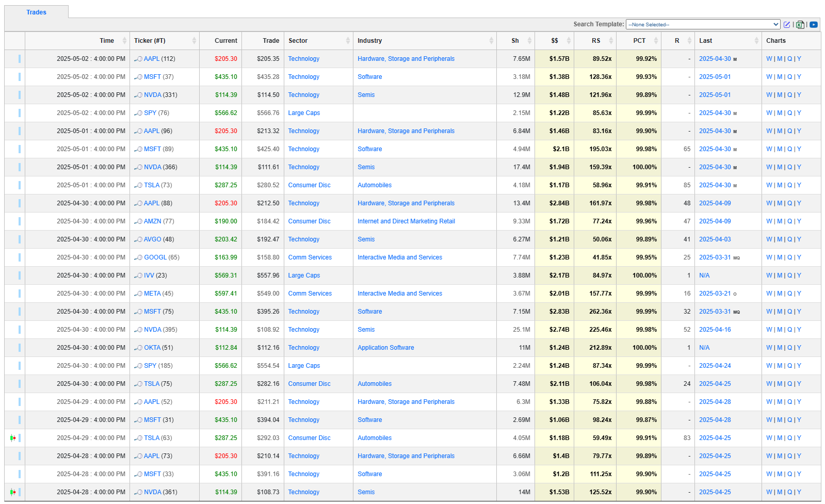Click blue bar marker in OKTA (51) row

tap(20, 348)
